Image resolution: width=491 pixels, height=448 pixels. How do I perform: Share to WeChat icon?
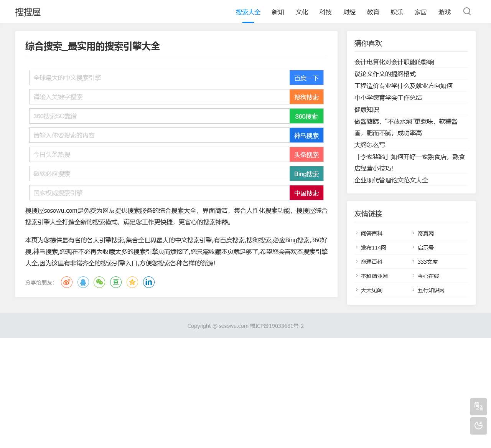tap(99, 282)
